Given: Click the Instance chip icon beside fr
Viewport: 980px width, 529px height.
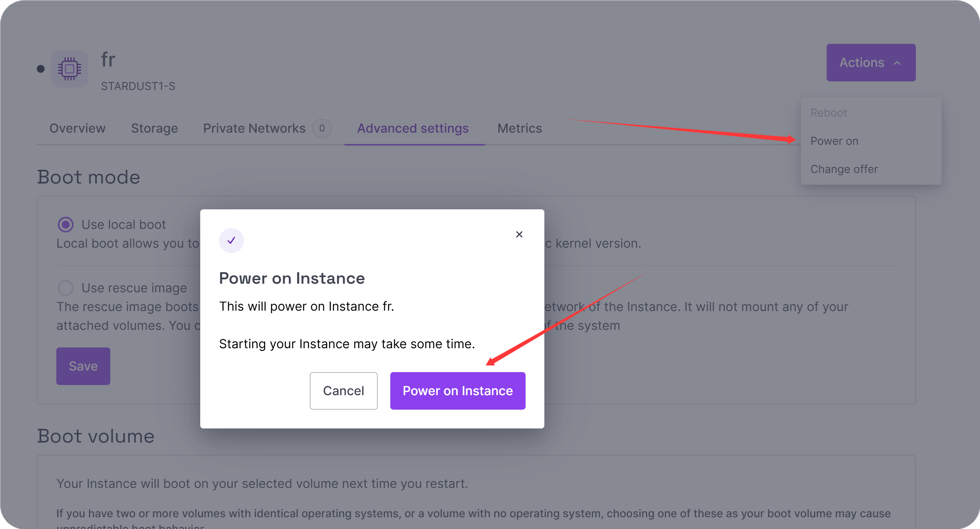Looking at the screenshot, I should click(x=70, y=69).
